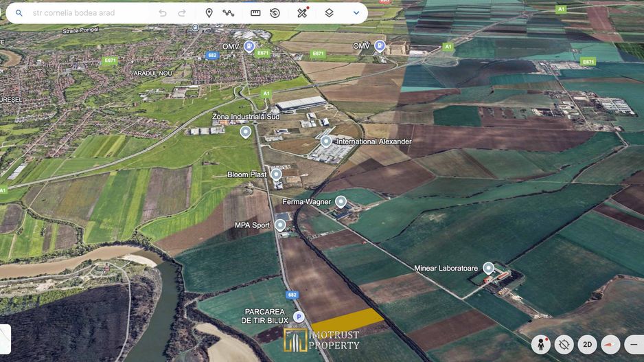644x362 pixels.
Task: Open the Layers map style panel
Action: pos(329,13)
